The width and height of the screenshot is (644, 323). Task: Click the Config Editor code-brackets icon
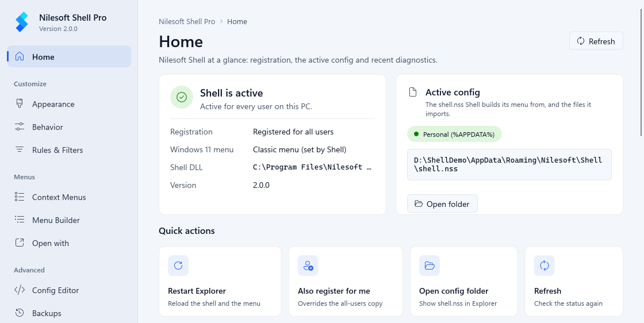20,290
